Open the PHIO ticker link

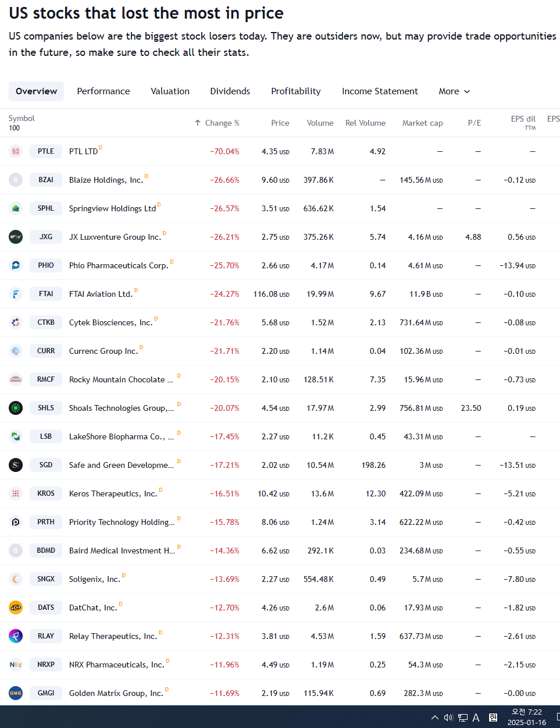click(x=46, y=265)
